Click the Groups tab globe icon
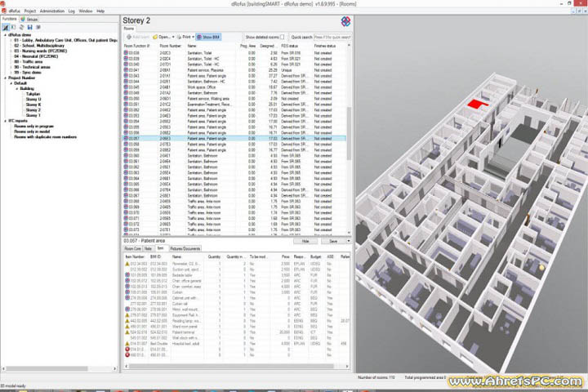Screen dimensions: 588x392 click(x=23, y=19)
